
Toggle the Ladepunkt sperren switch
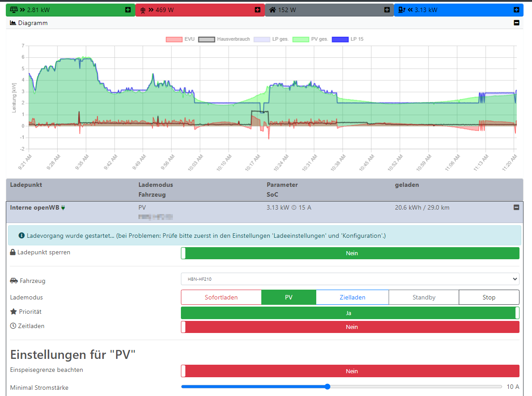tap(350, 253)
